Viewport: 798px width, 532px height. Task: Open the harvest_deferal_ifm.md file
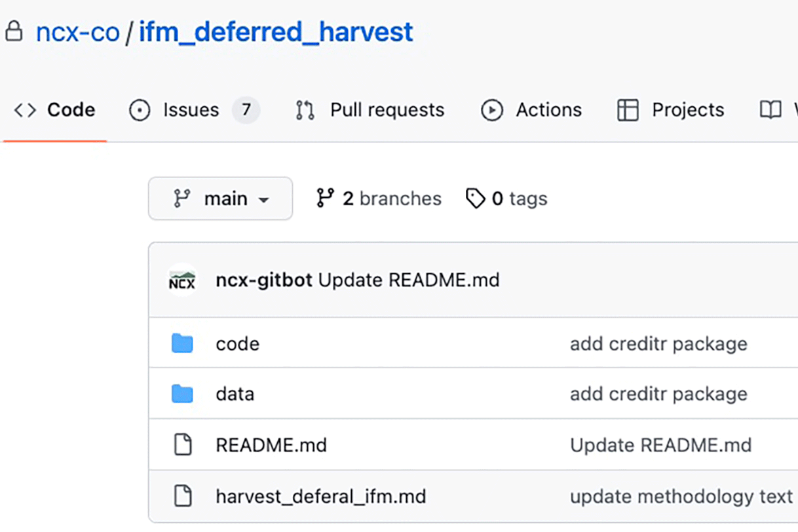(x=320, y=497)
